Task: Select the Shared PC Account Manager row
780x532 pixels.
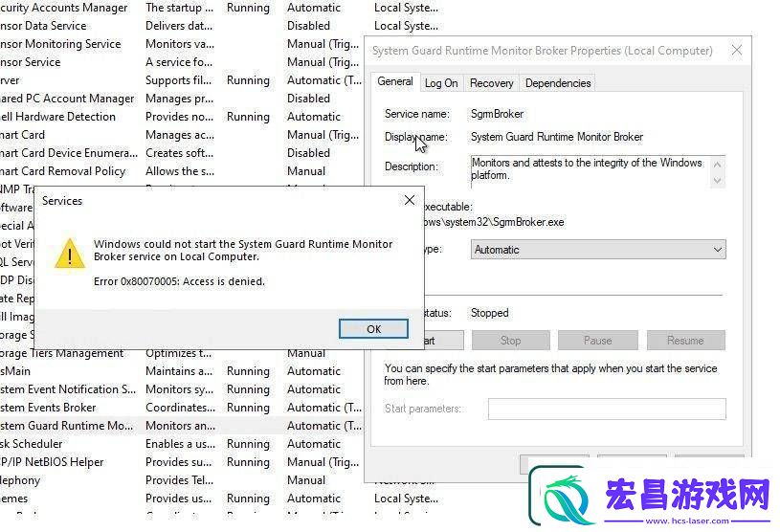Action: 182,99
